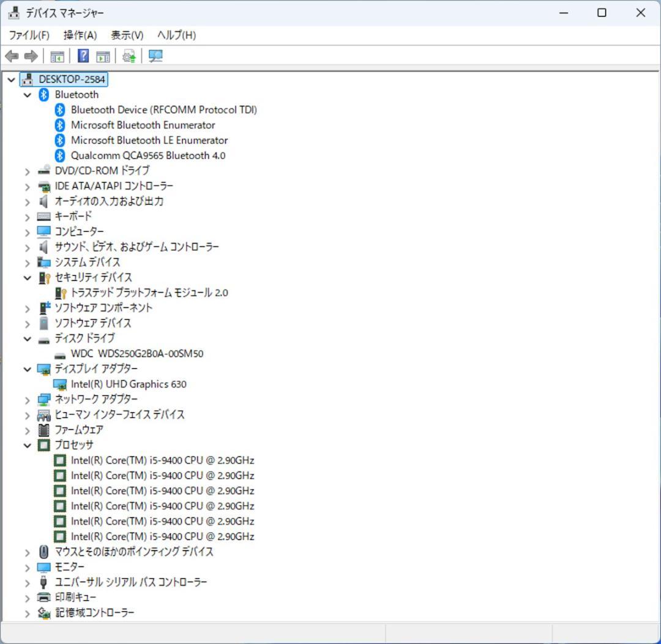Expand the ネットワーク アダプター category
Image resolution: width=661 pixels, height=644 pixels.
pos(27,399)
